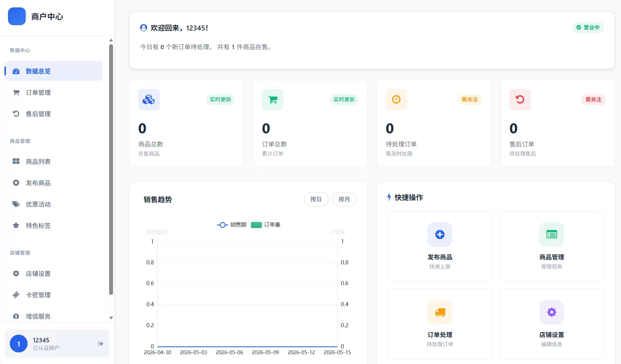
Task: Click the sidebar scrollbar thumb
Action: click(111, 170)
